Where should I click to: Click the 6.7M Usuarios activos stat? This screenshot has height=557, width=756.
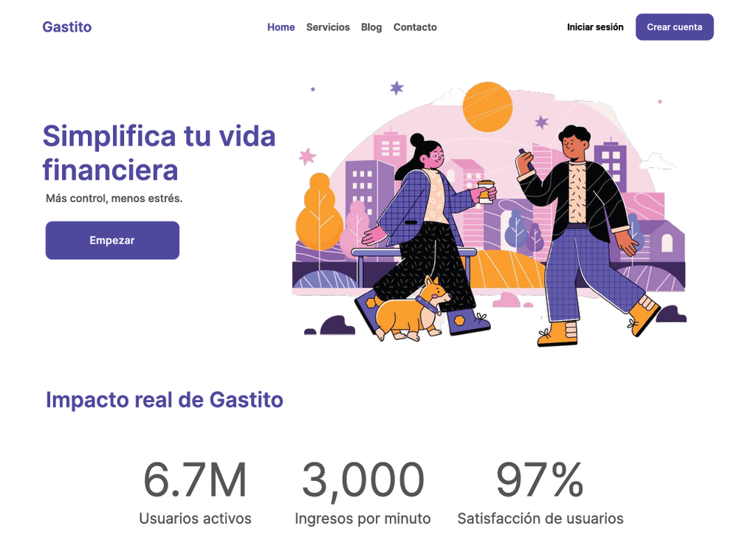tap(195, 492)
